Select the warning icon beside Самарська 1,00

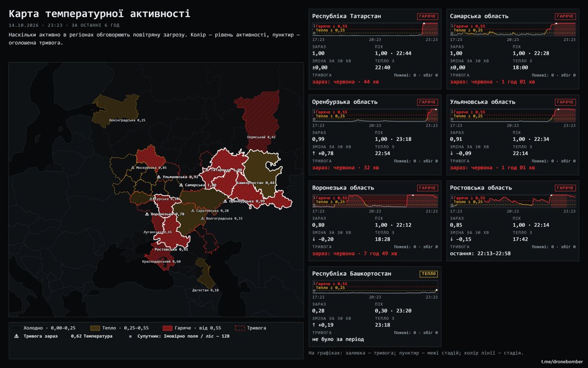181,185
